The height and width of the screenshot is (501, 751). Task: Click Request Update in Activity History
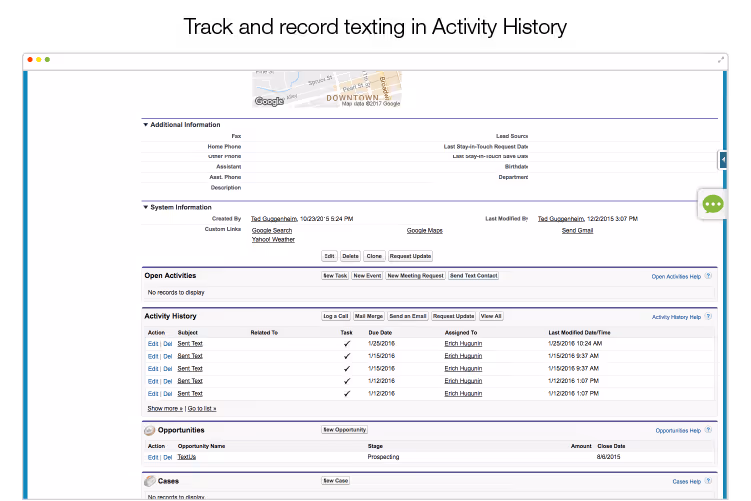[454, 316]
